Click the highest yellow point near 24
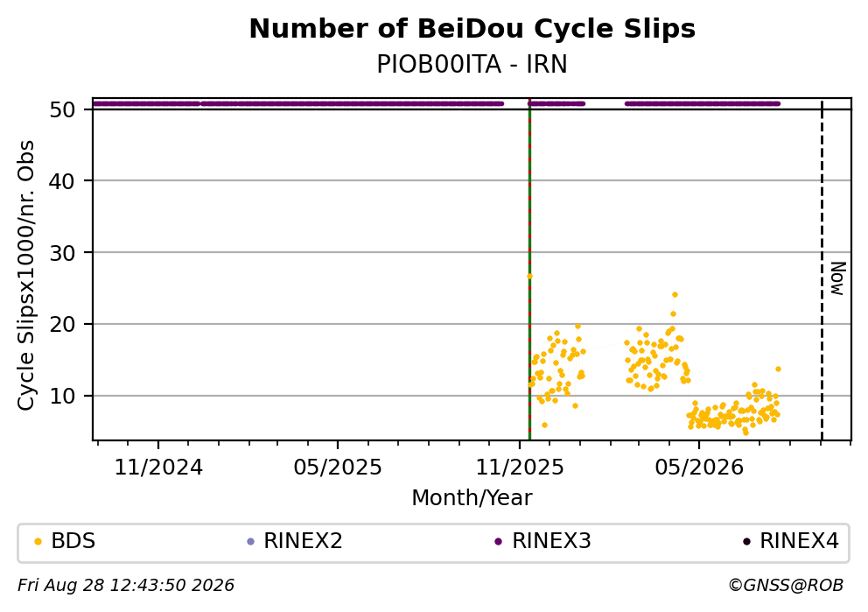The image size is (868, 612). coord(675,295)
